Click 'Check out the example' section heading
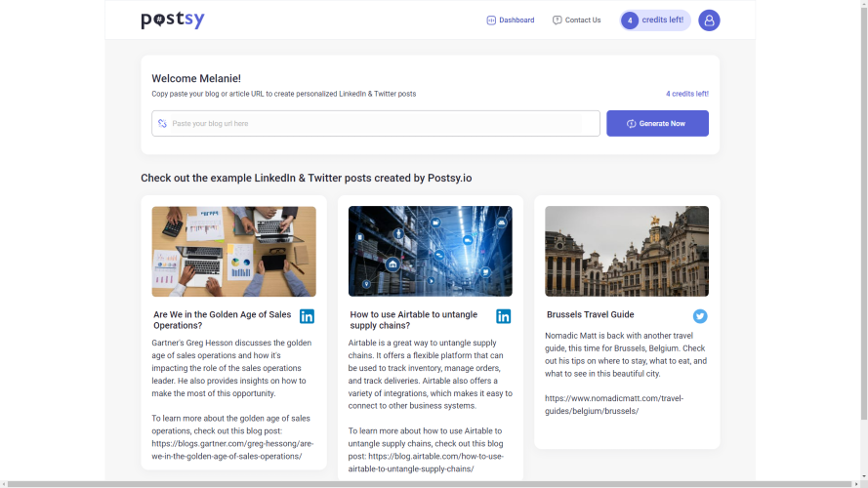This screenshot has width=868, height=488. pyautogui.click(x=307, y=179)
